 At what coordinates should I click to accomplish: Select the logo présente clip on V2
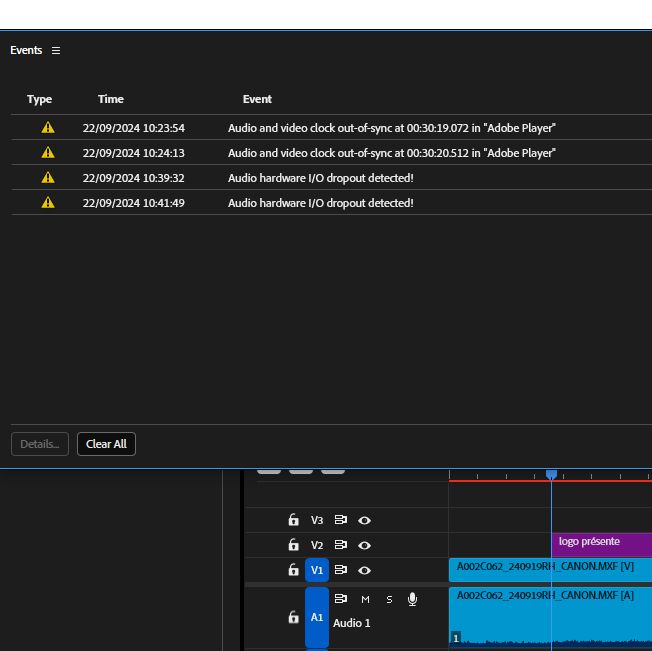pos(602,544)
